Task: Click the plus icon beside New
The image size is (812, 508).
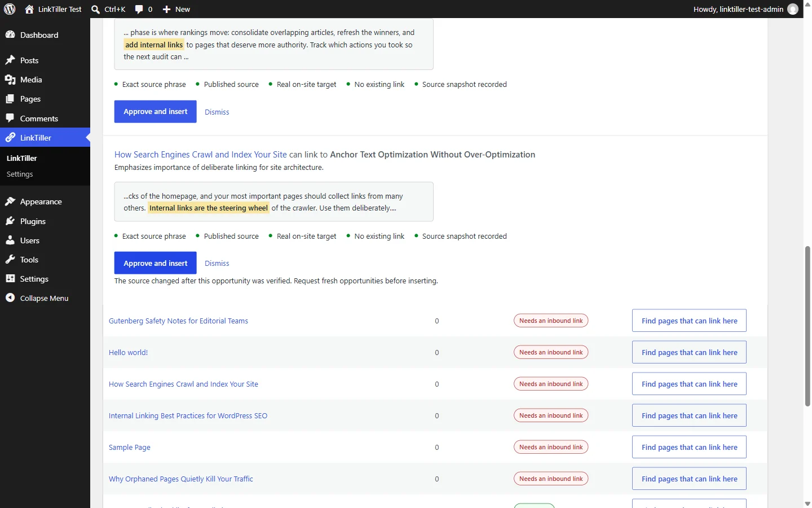Action: [166, 9]
